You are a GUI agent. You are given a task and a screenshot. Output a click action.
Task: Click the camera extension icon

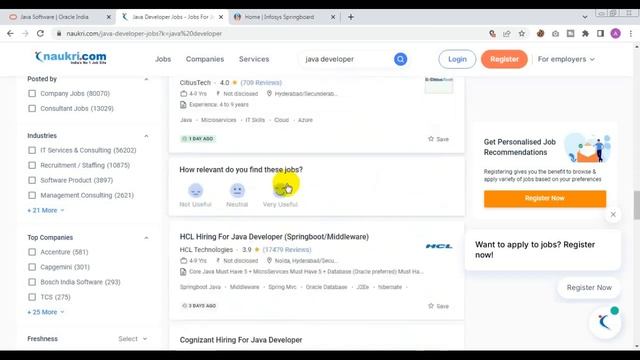pos(556,33)
